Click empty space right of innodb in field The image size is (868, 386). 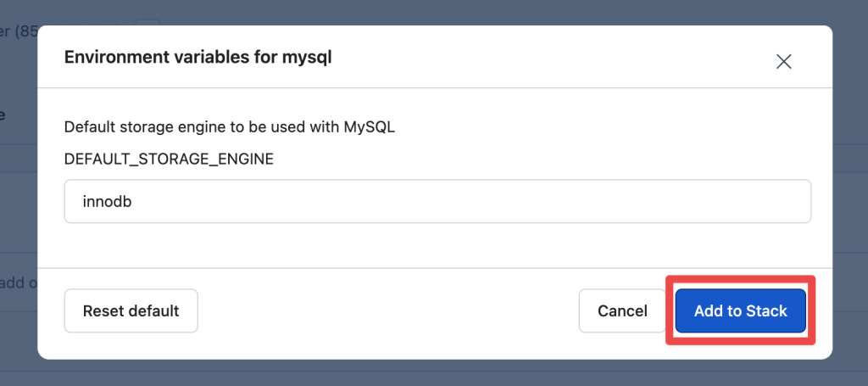coord(470,201)
